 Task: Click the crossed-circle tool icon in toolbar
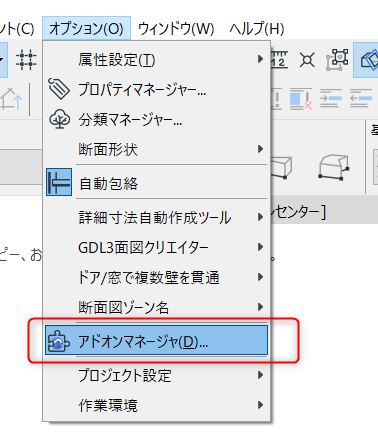[x=307, y=60]
